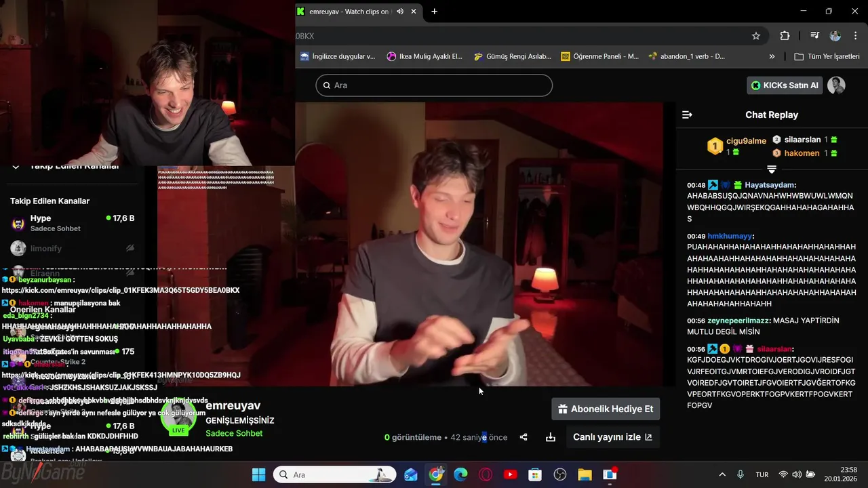This screenshot has width=868, height=488.
Task: Click the KICKs Satın Al button
Action: [x=785, y=85]
